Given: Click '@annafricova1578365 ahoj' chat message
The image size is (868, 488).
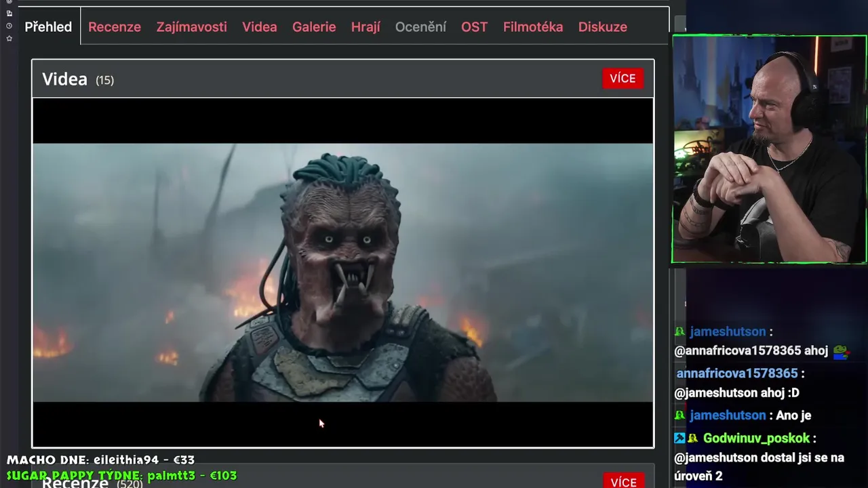Looking at the screenshot, I should pyautogui.click(x=751, y=351).
